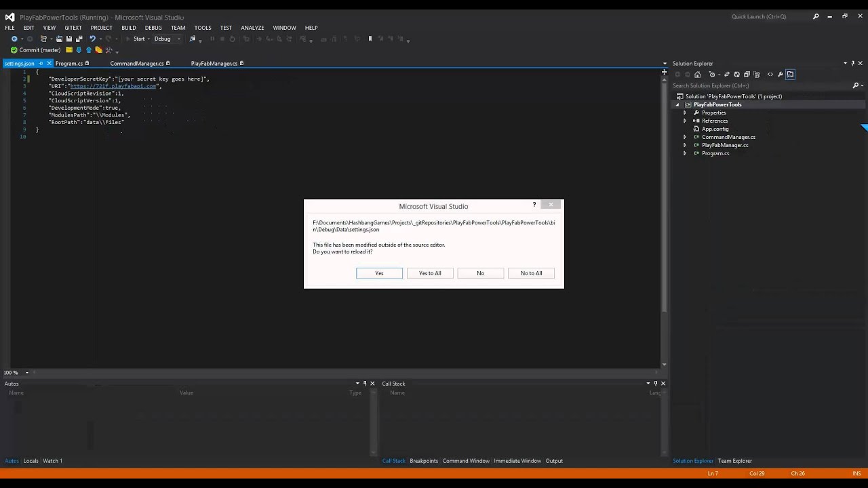Refresh the Solution Explorer tree
Viewport: 868px width, 488px height.
[x=737, y=75]
